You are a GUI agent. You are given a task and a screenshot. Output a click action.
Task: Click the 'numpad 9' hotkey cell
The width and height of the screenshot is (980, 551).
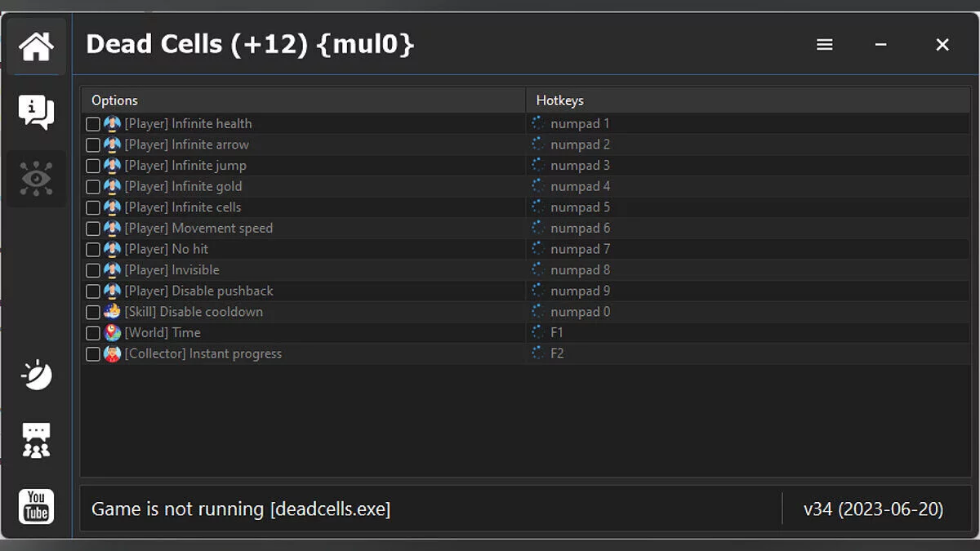pyautogui.click(x=748, y=291)
